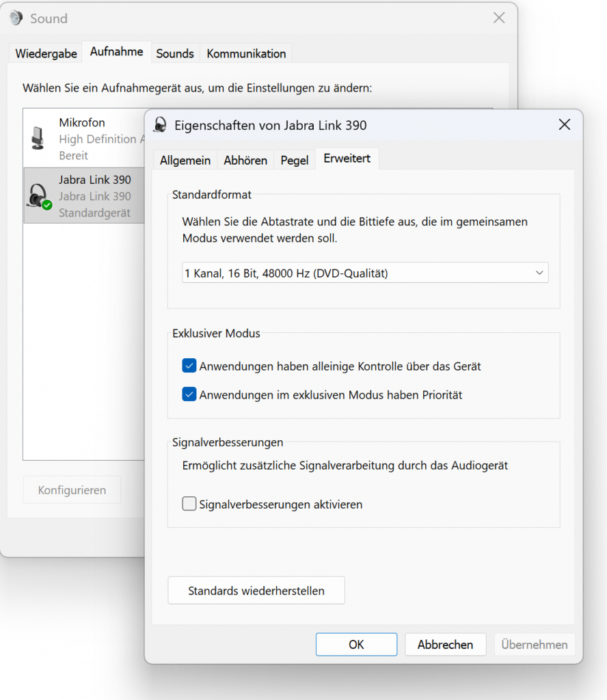
Task: Click the 'Bereit' status under Mikrofon
Action: [74, 155]
